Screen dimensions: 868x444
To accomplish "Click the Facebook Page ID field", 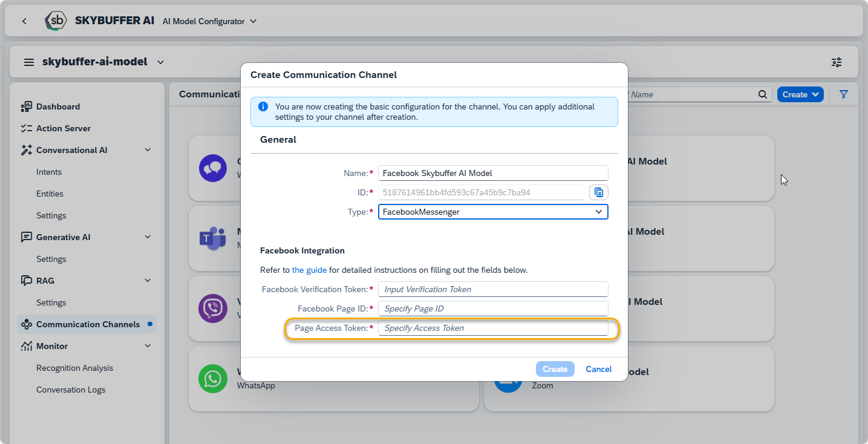I will pos(493,309).
